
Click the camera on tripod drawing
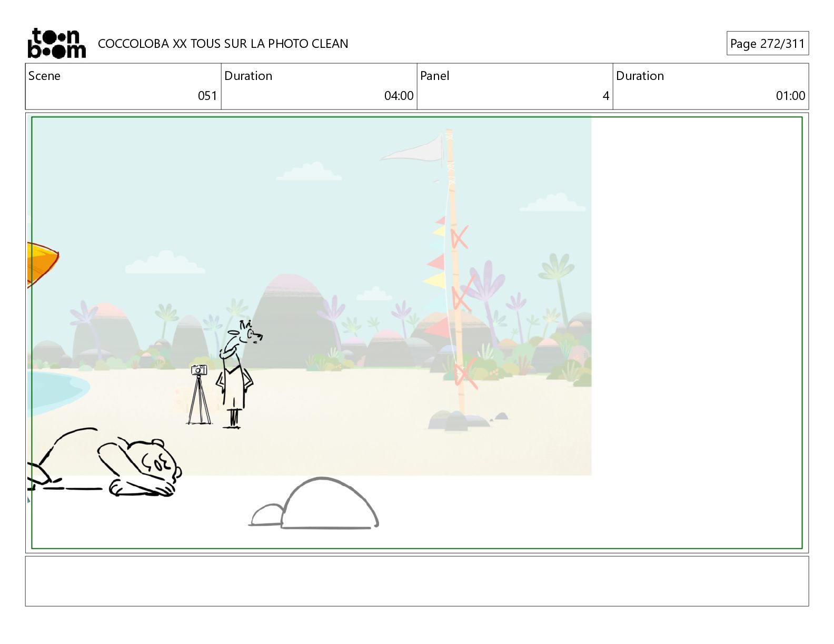coord(199,395)
